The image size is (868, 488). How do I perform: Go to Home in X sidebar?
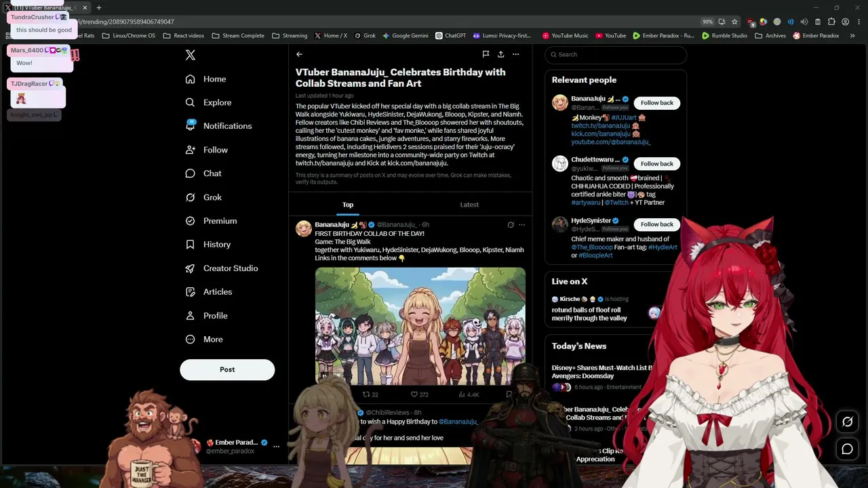(x=206, y=79)
